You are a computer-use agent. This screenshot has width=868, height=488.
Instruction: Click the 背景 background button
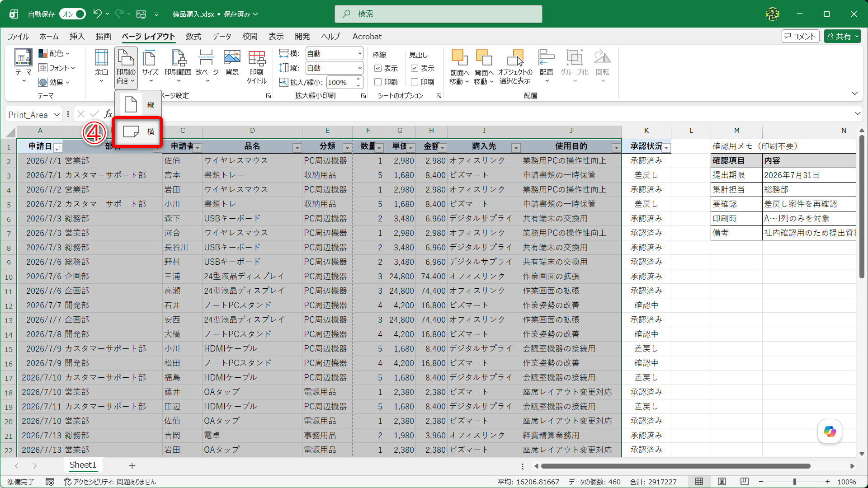(232, 63)
